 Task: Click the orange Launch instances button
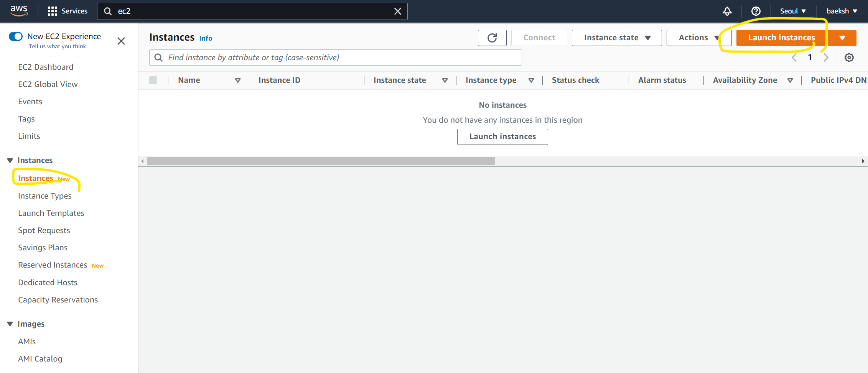pos(782,38)
